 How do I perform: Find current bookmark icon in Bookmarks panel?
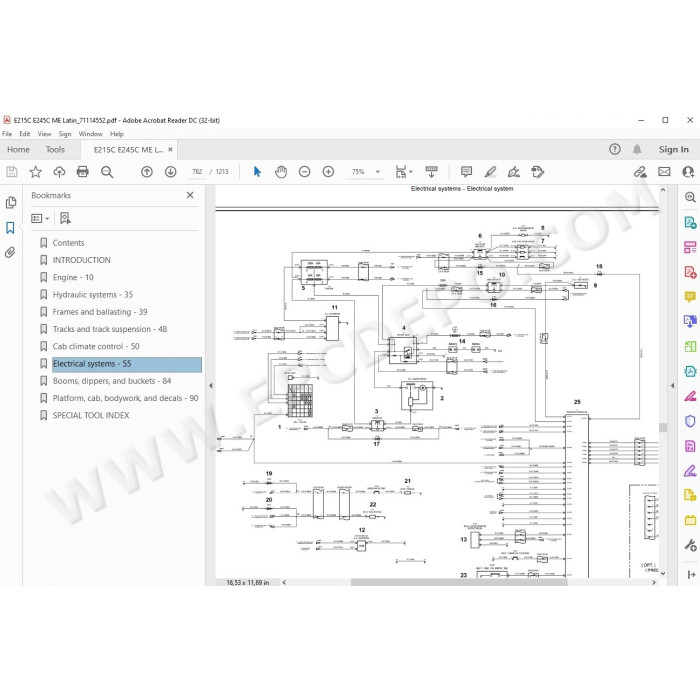click(65, 218)
